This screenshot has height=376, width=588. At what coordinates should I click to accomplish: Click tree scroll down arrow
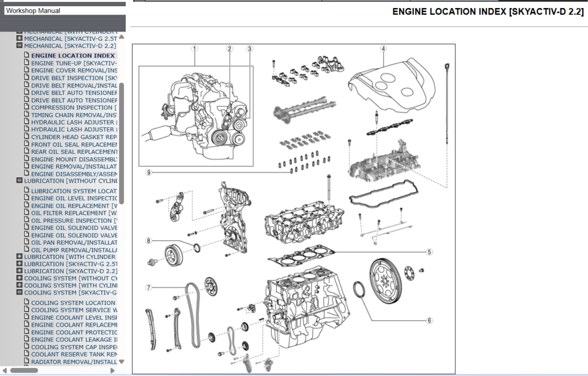(x=121, y=362)
